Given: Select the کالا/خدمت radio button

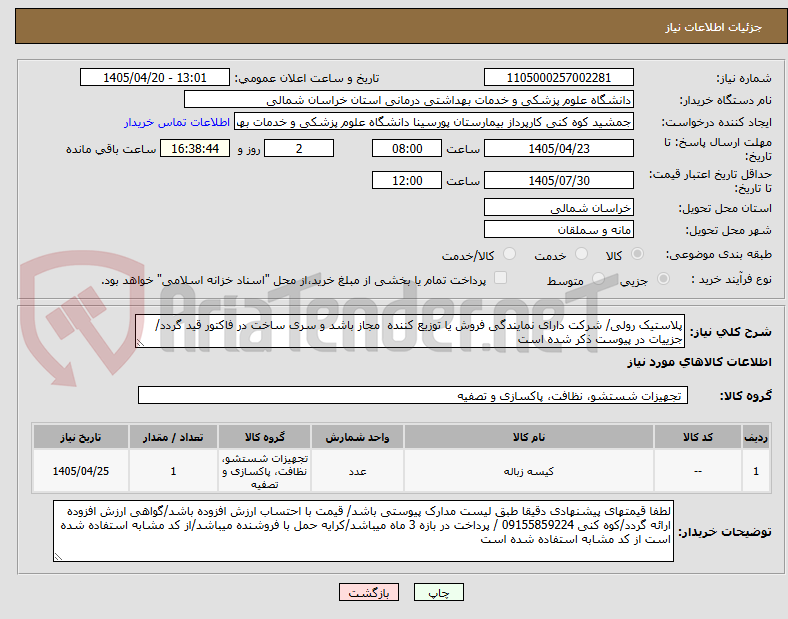Looking at the screenshot, I should 510,254.
